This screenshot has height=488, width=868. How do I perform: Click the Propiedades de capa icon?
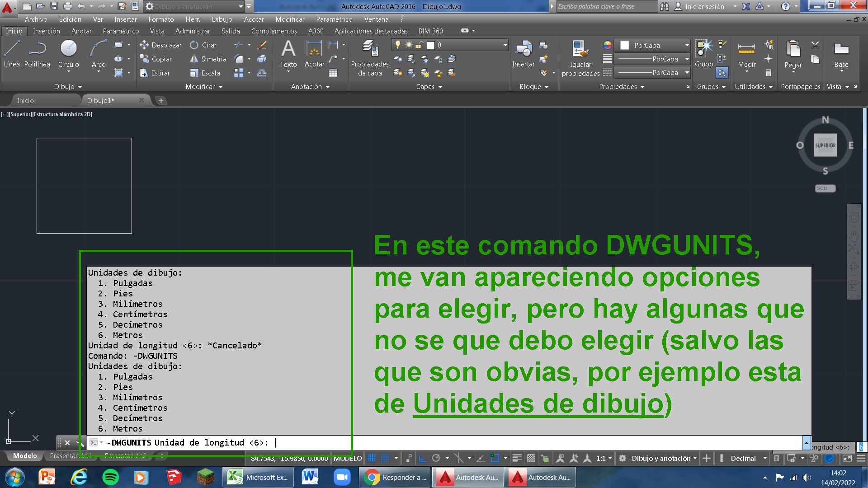[370, 50]
